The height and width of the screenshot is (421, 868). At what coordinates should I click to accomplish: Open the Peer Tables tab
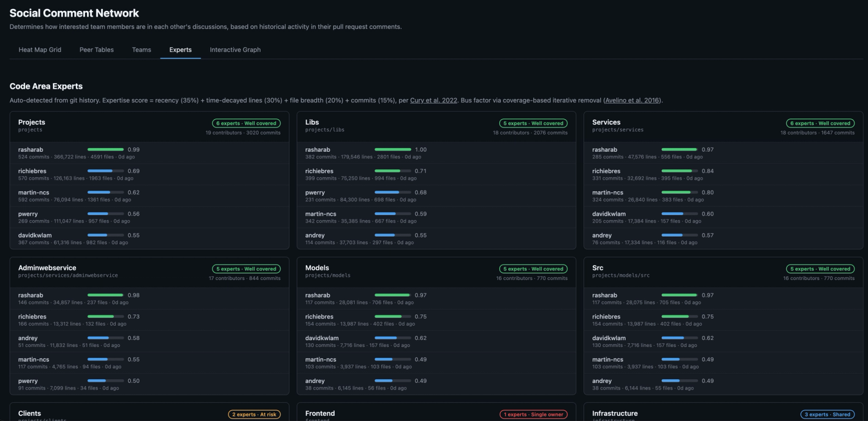[x=97, y=50]
